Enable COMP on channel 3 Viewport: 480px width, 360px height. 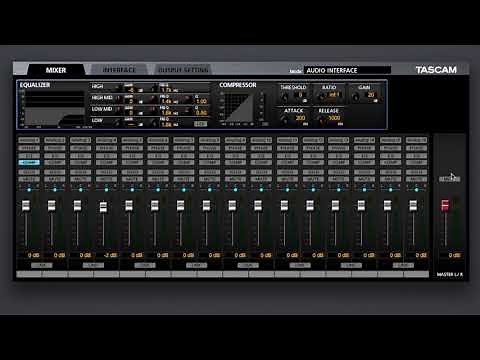point(80,162)
